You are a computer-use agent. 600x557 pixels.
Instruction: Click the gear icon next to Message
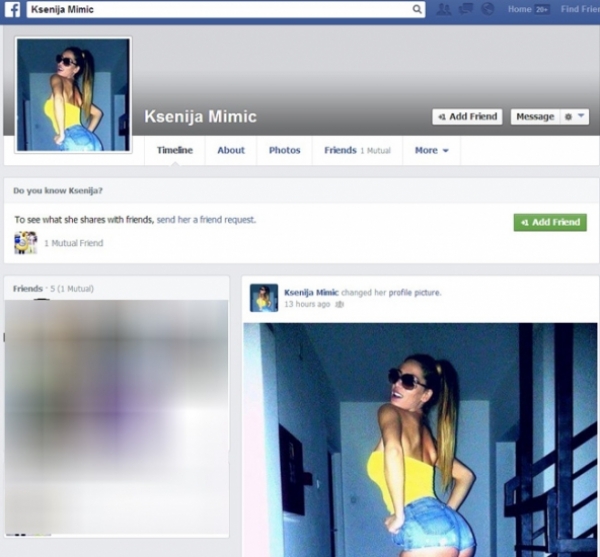point(568,117)
